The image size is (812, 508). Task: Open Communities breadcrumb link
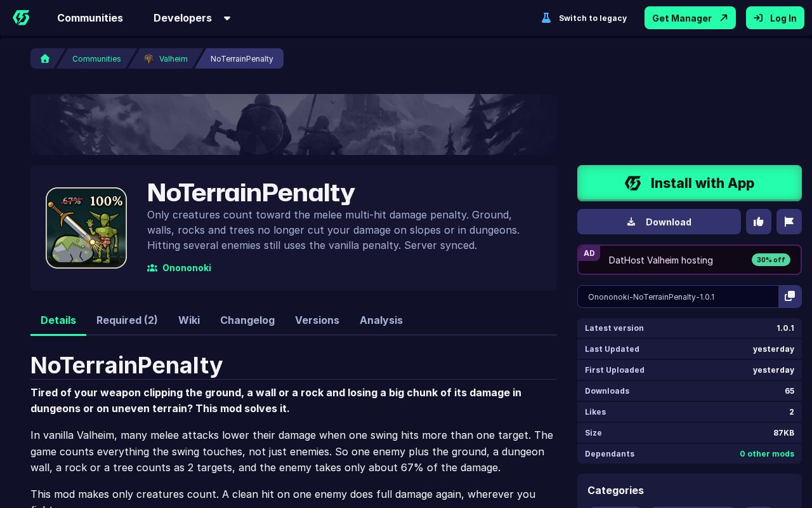coord(96,58)
